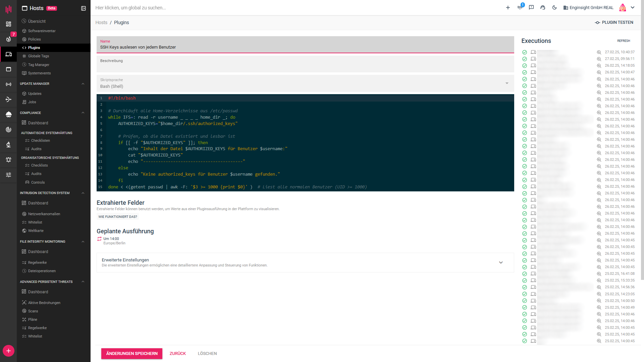Click into the Beschreibung input field
Viewport: 644px width, 362px height.
coord(305,66)
